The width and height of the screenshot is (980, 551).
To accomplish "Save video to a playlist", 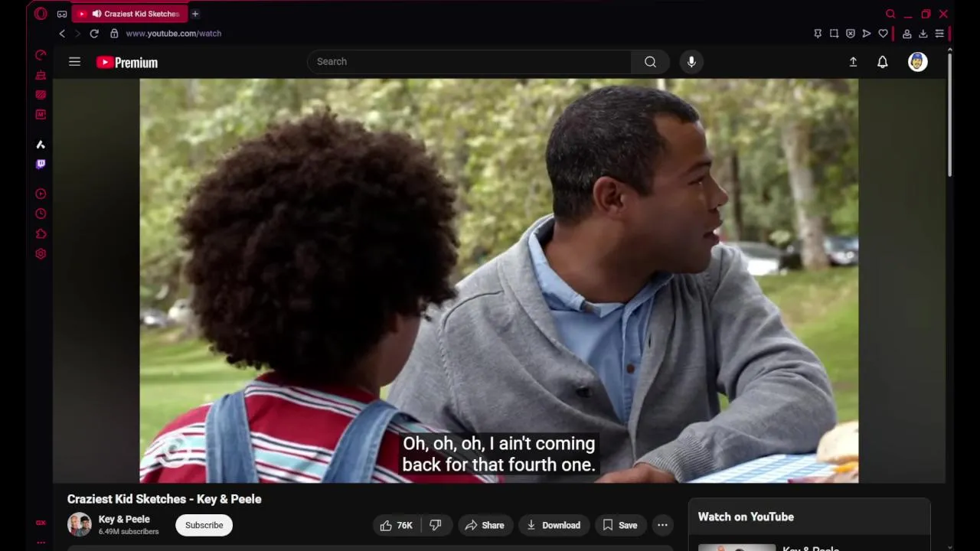I will 619,525.
